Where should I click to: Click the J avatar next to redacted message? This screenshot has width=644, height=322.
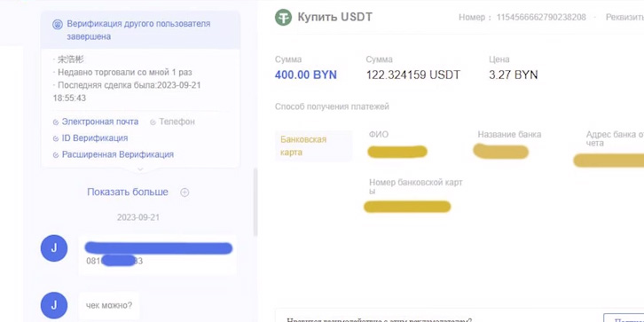[54, 248]
